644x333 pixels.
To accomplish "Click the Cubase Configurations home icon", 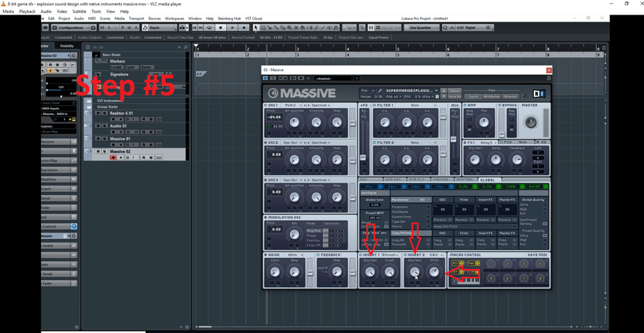I will pyautogui.click(x=93, y=27).
